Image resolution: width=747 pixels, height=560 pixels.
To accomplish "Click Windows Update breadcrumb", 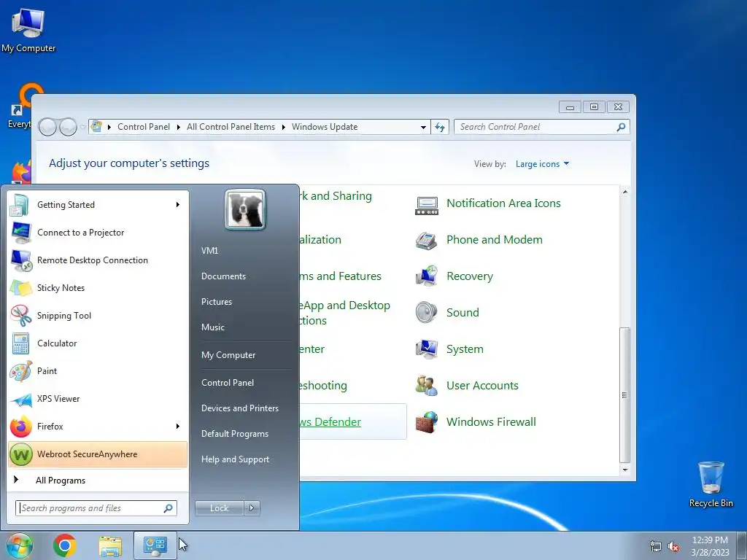I will tap(325, 127).
